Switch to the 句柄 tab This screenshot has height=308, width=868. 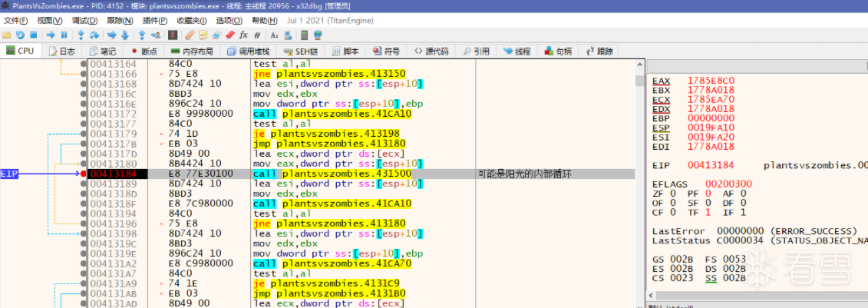557,51
